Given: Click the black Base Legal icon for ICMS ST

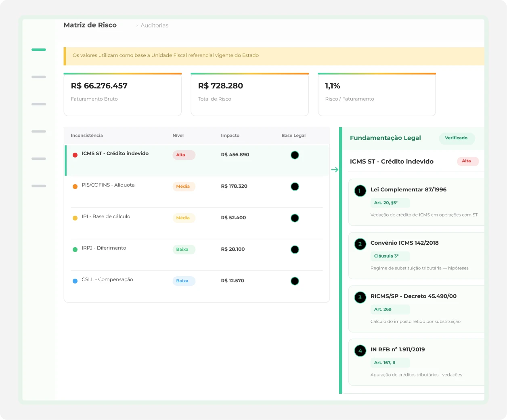Looking at the screenshot, I should click(x=295, y=155).
